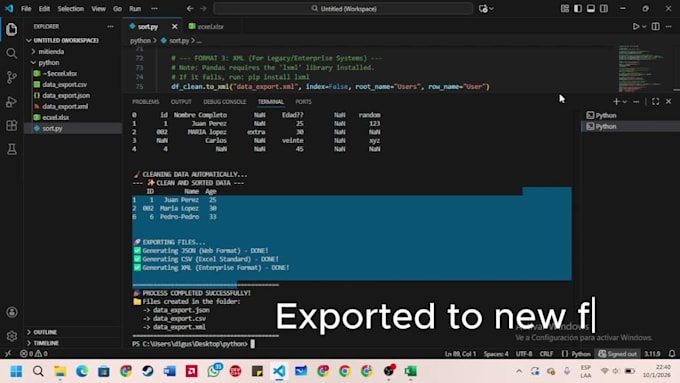
Task: Open the notifications bell in status bar
Action: (x=672, y=354)
